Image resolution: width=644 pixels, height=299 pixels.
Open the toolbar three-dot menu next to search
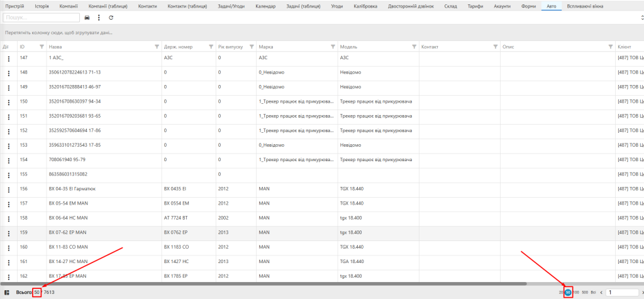(x=99, y=18)
